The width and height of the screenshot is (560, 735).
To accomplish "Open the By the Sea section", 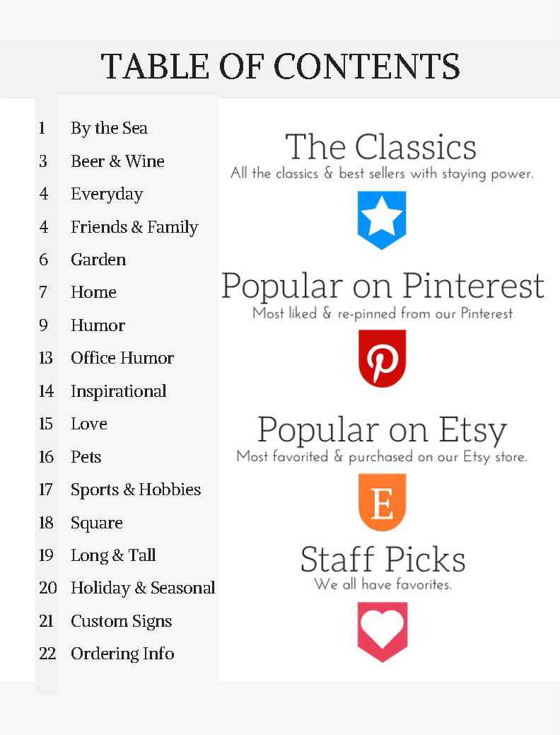I will pos(109,128).
